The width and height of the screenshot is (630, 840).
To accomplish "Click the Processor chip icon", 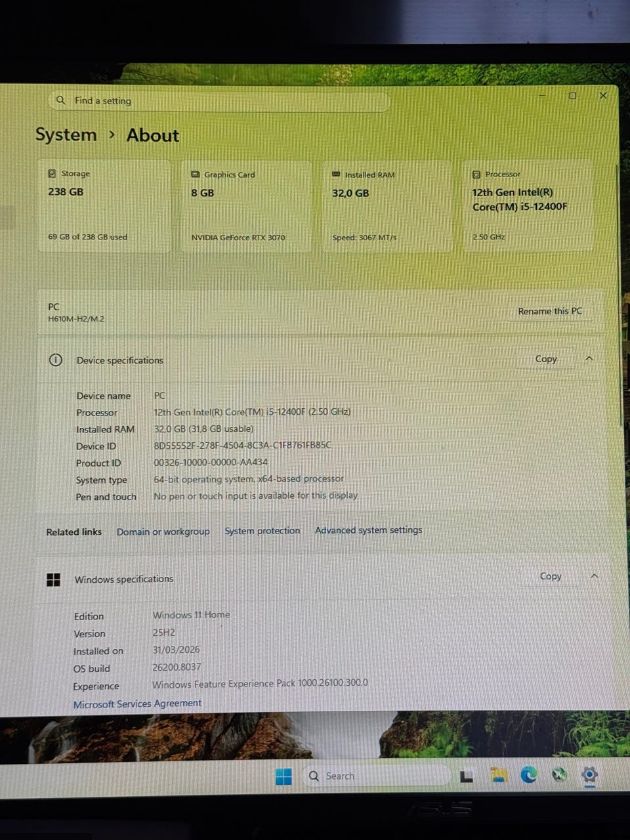I will pos(476,175).
